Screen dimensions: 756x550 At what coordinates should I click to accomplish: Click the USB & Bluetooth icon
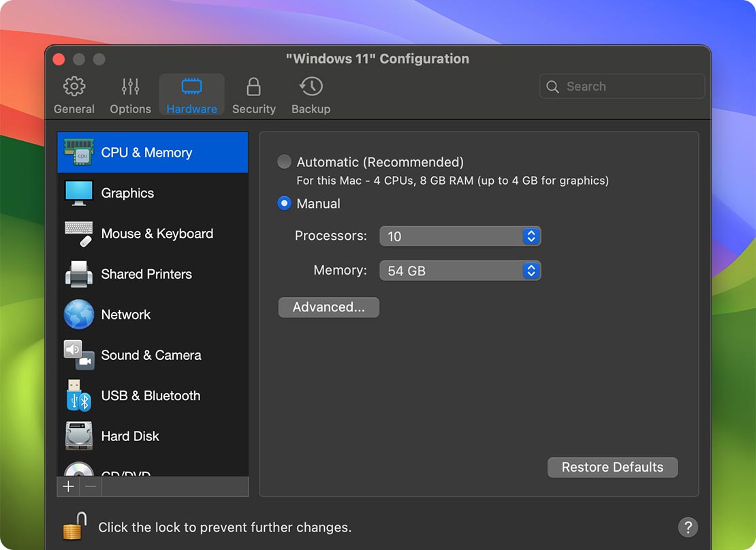[78, 395]
